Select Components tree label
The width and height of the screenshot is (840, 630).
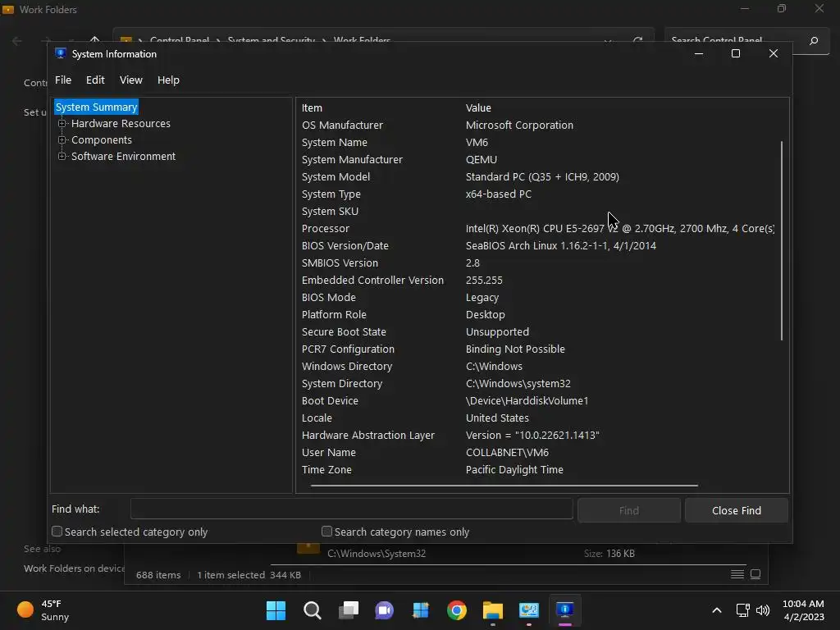tap(101, 139)
